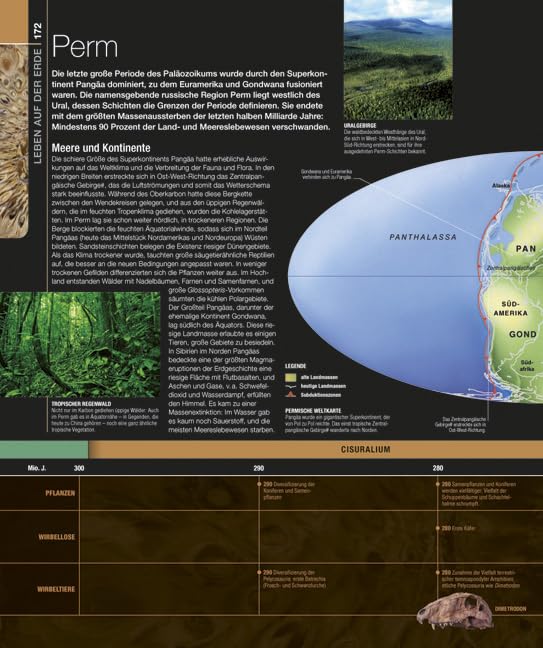This screenshot has width=543, height=648.
Task: Click the page number 172 sidebar tab
Action: [38, 31]
